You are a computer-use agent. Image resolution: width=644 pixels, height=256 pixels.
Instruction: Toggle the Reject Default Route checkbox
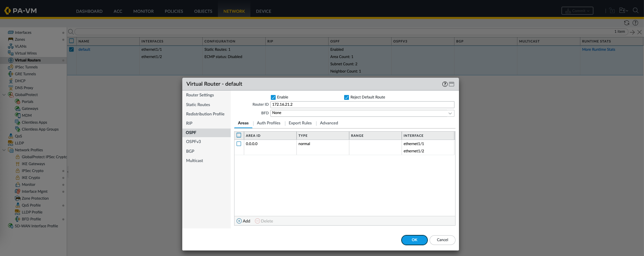[347, 97]
